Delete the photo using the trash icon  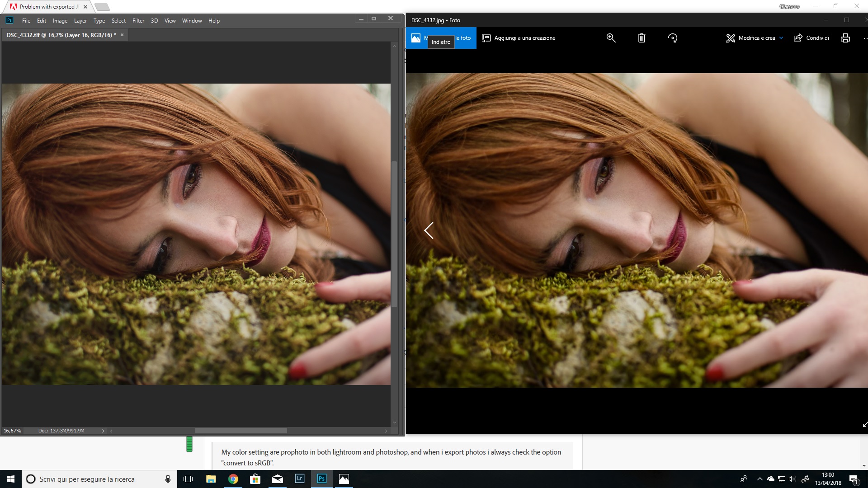tap(642, 38)
